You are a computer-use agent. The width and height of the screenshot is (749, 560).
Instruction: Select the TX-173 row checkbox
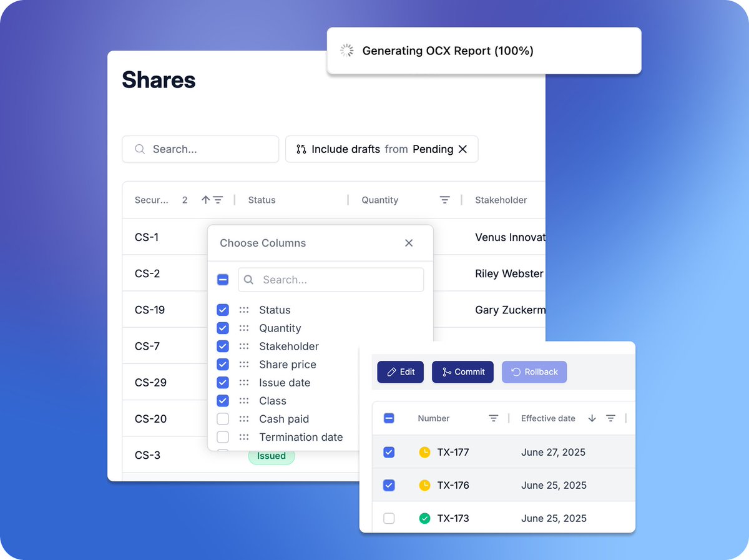click(389, 518)
